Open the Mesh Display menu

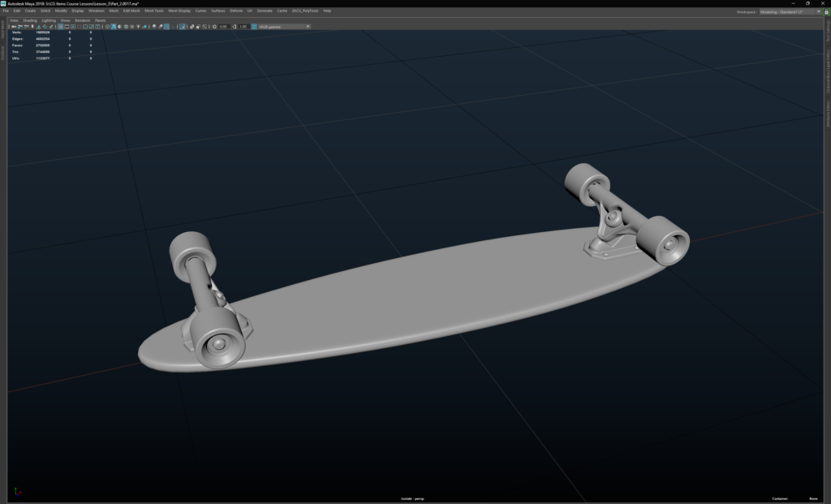tap(179, 11)
